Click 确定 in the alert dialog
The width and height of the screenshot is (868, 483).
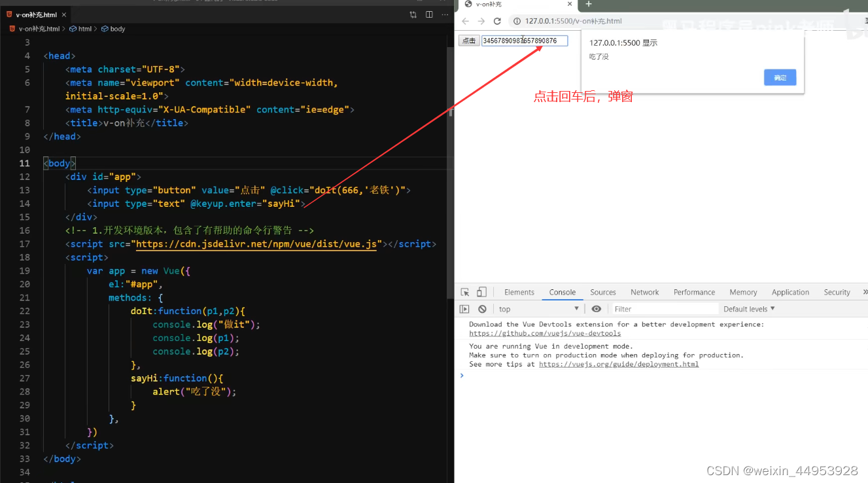(x=780, y=77)
